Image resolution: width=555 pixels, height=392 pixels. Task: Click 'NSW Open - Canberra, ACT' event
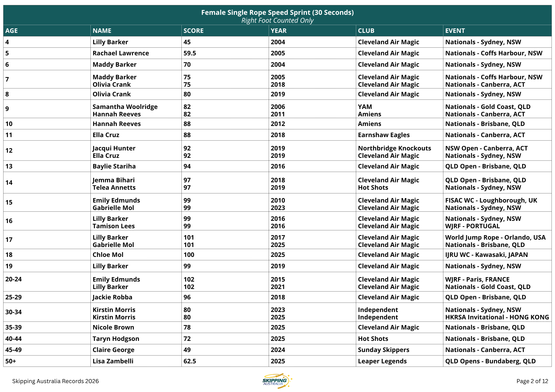pyautogui.click(x=486, y=148)
